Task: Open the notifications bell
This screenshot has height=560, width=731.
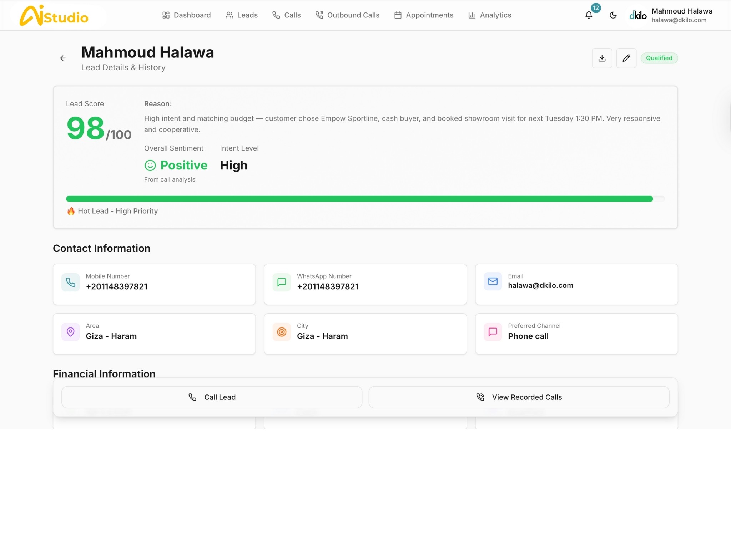Action: pyautogui.click(x=589, y=15)
